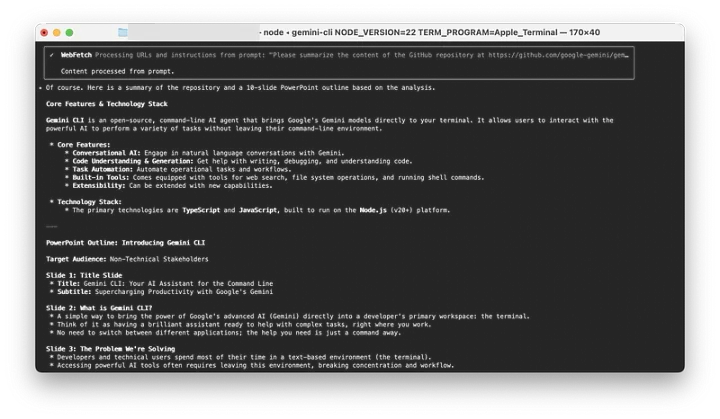The width and height of the screenshot is (720, 419).
Task: Click the 'WebFetch' tool label
Action: click(76, 55)
